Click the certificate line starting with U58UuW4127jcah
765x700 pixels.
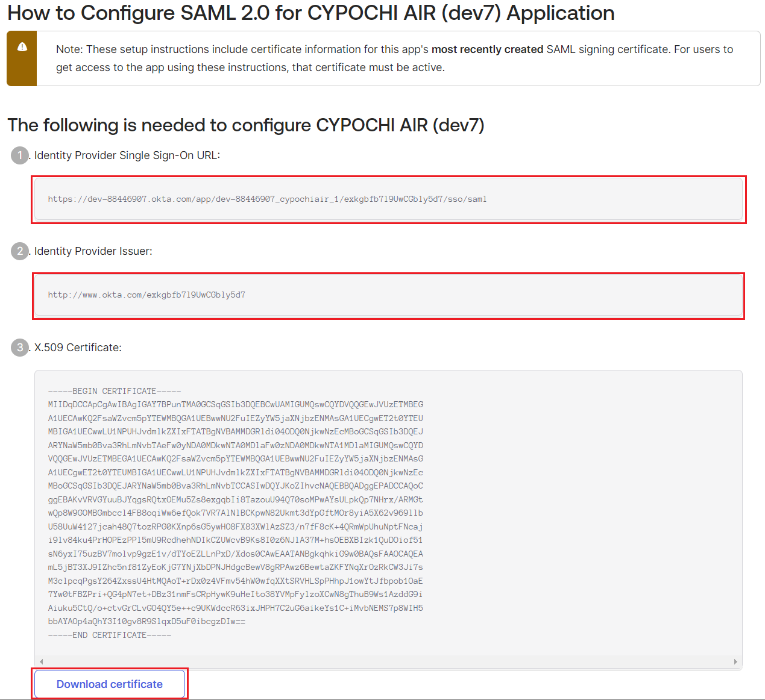click(x=236, y=527)
